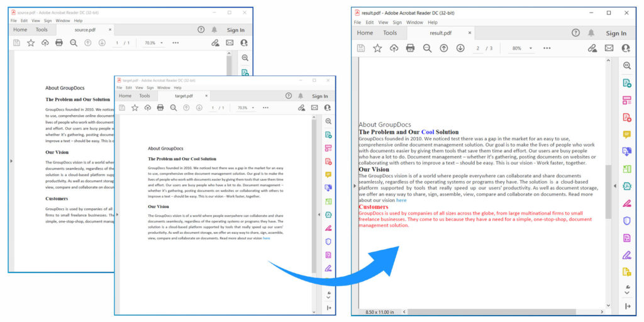This screenshot has width=644, height=322.
Task: Open the Fill & Sign tool in target.pdf sidebar
Action: click(328, 228)
